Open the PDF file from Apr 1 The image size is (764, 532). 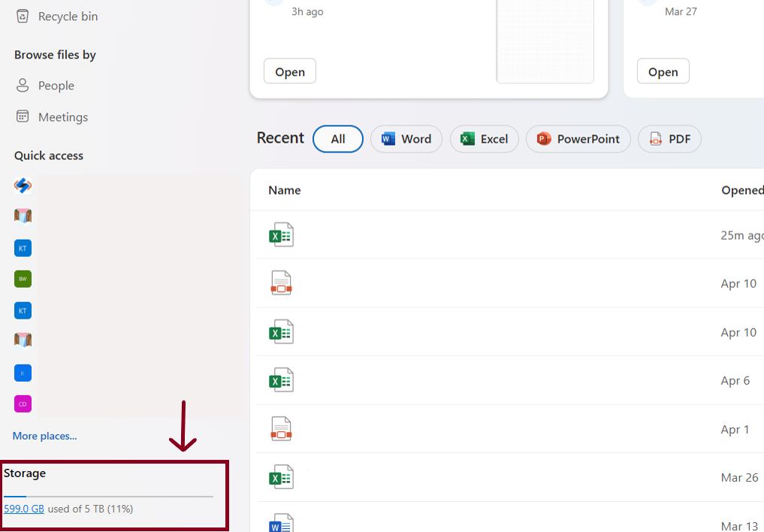pyautogui.click(x=281, y=430)
